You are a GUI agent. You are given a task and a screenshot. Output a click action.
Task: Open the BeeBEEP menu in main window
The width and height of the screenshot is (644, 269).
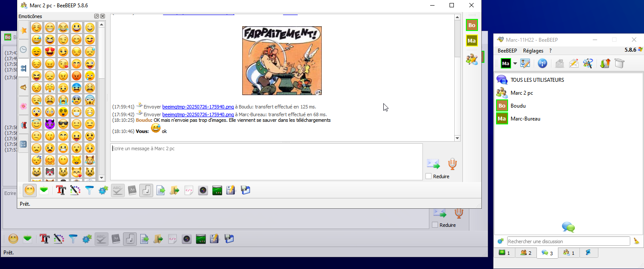click(x=507, y=51)
